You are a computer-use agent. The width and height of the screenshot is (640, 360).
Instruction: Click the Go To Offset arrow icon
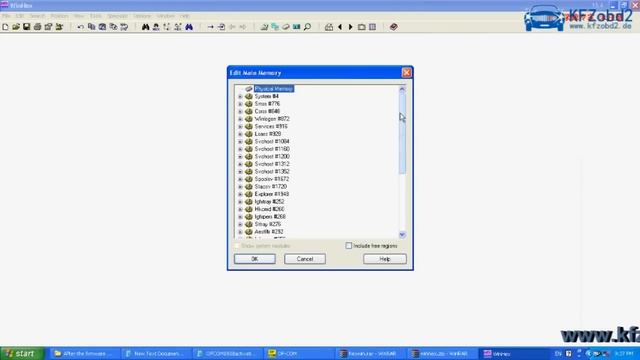tap(211, 27)
